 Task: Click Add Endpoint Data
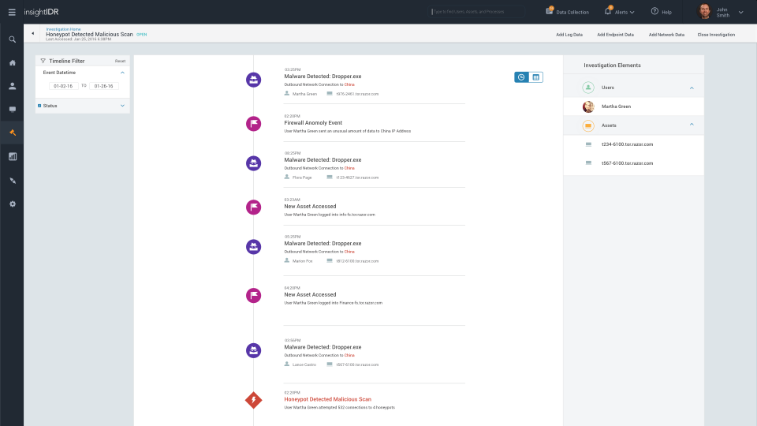pos(616,34)
